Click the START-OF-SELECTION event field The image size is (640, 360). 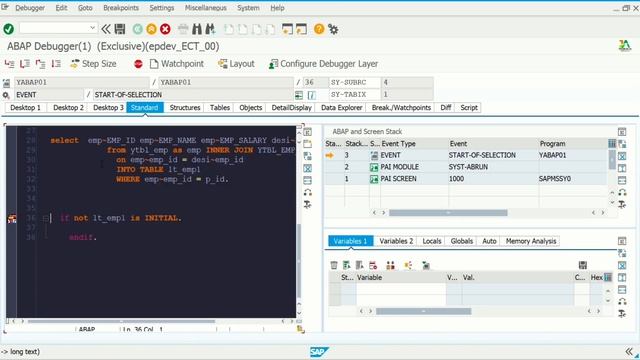pos(193,95)
